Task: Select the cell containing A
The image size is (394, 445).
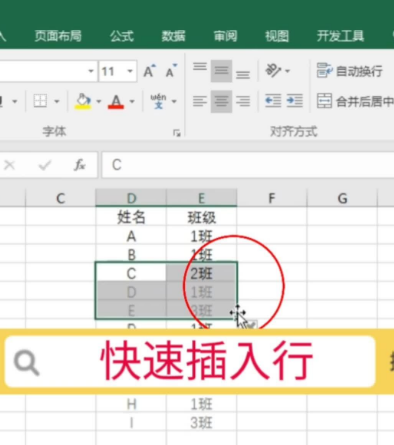Action: coord(131,236)
